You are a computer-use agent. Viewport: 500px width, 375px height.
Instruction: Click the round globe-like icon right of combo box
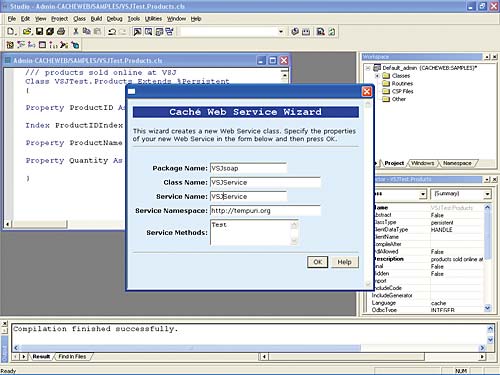(295, 32)
